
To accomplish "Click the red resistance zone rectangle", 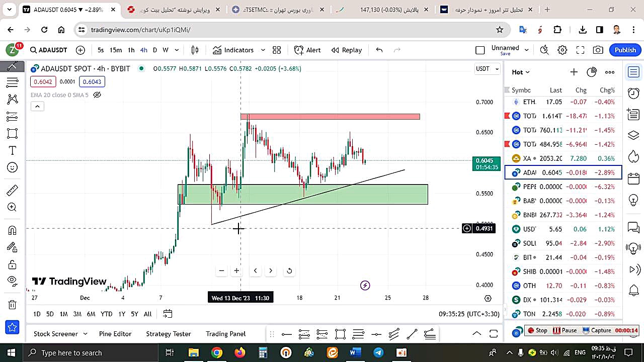I will coord(330,117).
